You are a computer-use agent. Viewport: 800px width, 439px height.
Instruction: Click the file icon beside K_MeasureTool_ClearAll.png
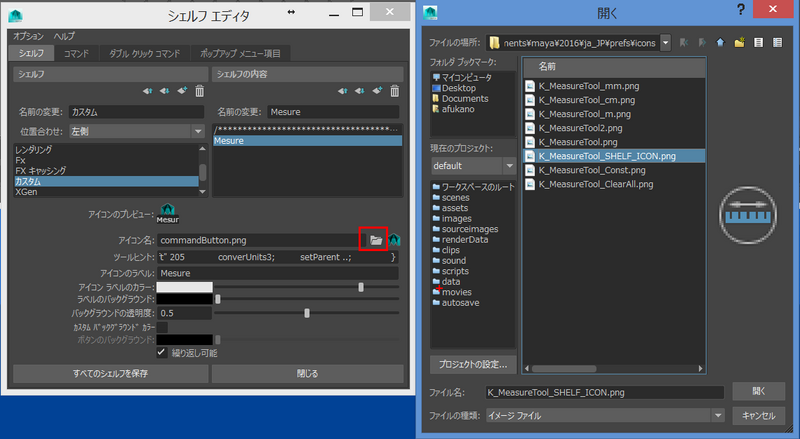tap(530, 184)
